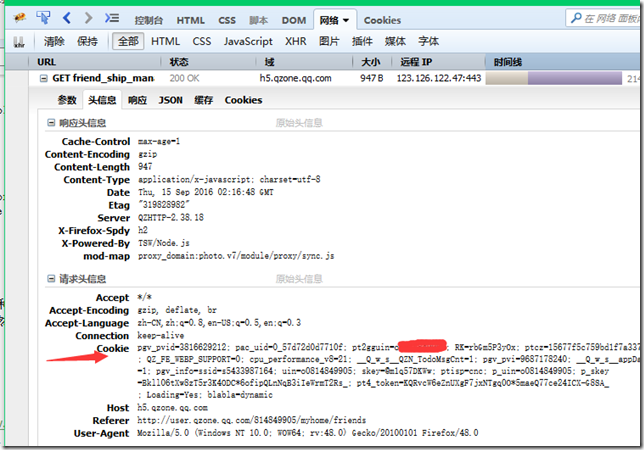The width and height of the screenshot is (644, 450).
Task: Collapse the 请求头信息 section
Action: coord(51,279)
